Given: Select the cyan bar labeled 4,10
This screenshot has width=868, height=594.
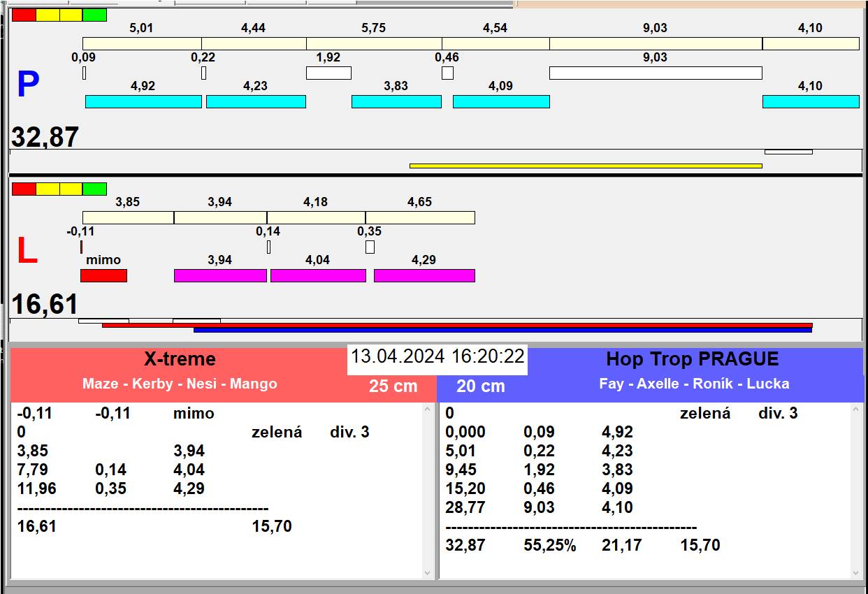Looking at the screenshot, I should coord(811,101).
